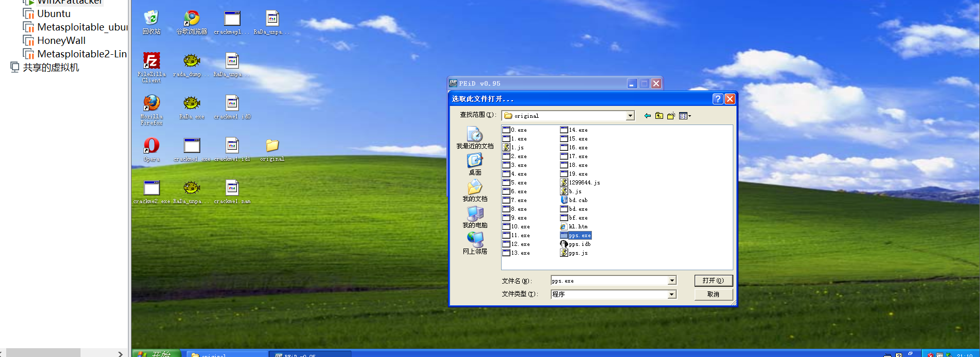Click the Up One Level folder icon
The height and width of the screenshot is (357, 980).
[659, 116]
